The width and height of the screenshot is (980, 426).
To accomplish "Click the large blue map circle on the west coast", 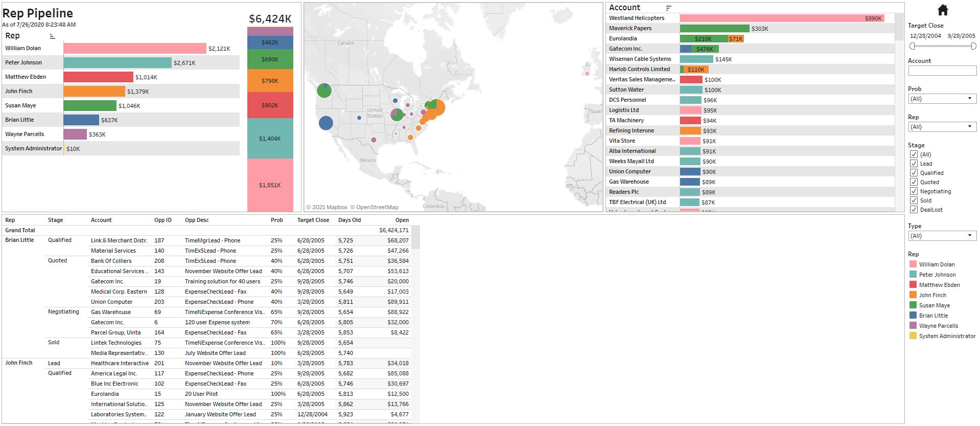I will point(325,123).
